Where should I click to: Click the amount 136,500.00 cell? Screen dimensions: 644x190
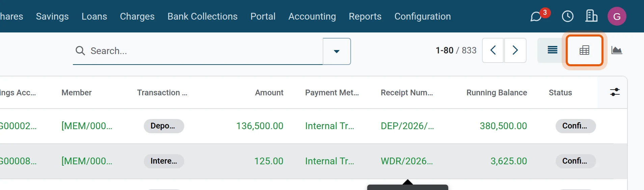coord(260,126)
